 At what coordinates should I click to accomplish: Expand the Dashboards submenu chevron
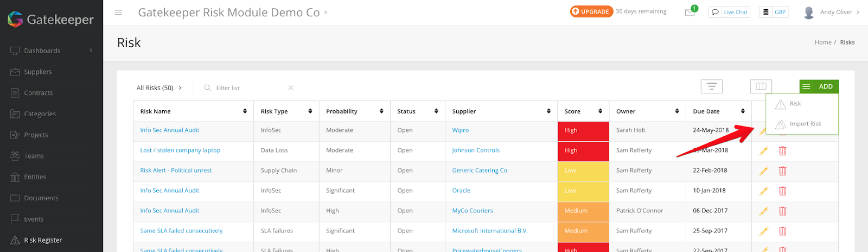click(x=91, y=51)
